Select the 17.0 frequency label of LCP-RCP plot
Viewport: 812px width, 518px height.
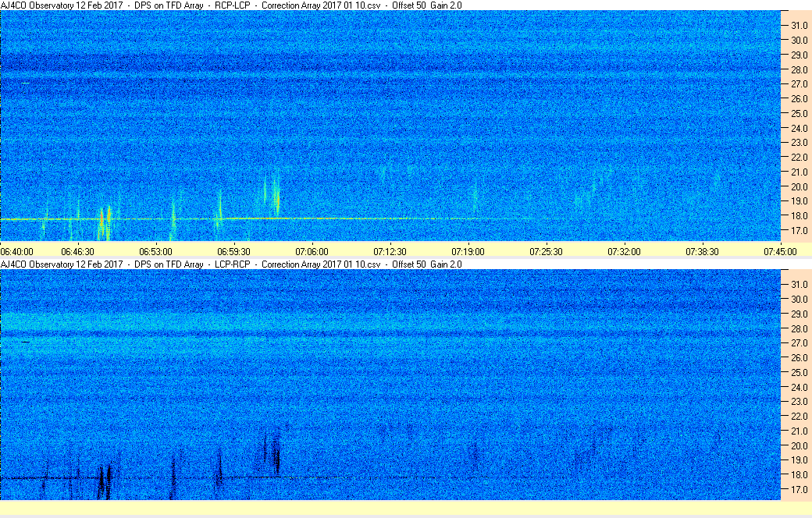point(799,489)
